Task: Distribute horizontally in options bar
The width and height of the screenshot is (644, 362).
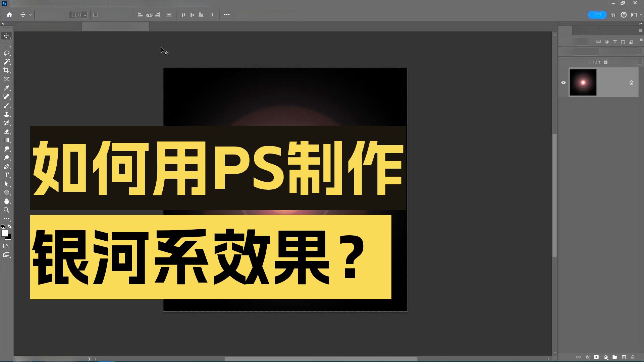Action: pyautogui.click(x=212, y=15)
